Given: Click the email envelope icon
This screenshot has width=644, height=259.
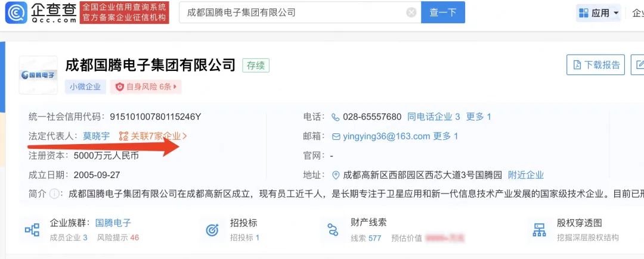Looking at the screenshot, I should 336,136.
